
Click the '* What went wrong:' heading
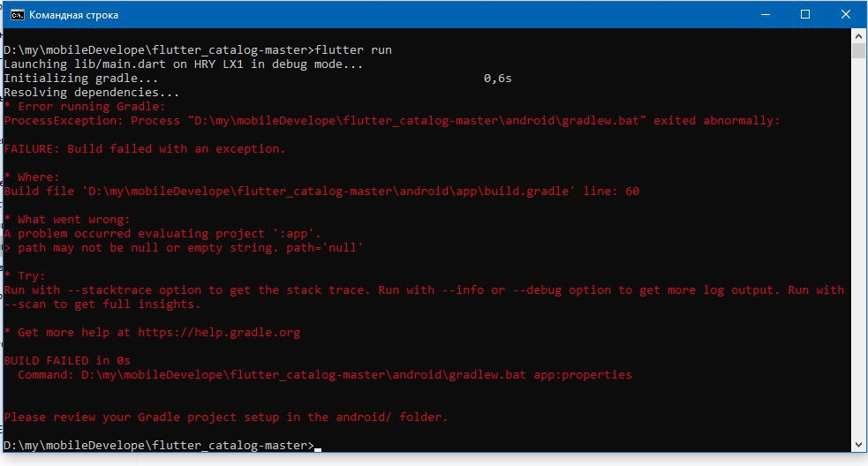67,219
